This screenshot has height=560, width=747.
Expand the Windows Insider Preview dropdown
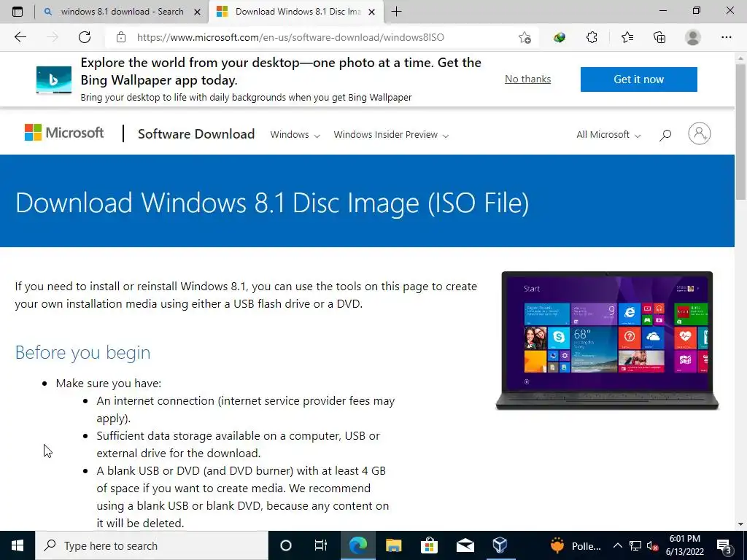click(x=391, y=135)
